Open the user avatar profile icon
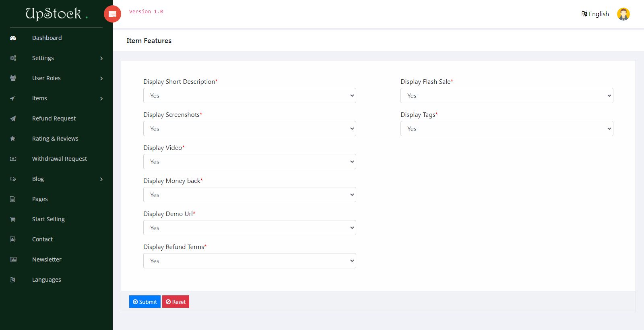Screen dimensions: 644x330 coord(623,14)
